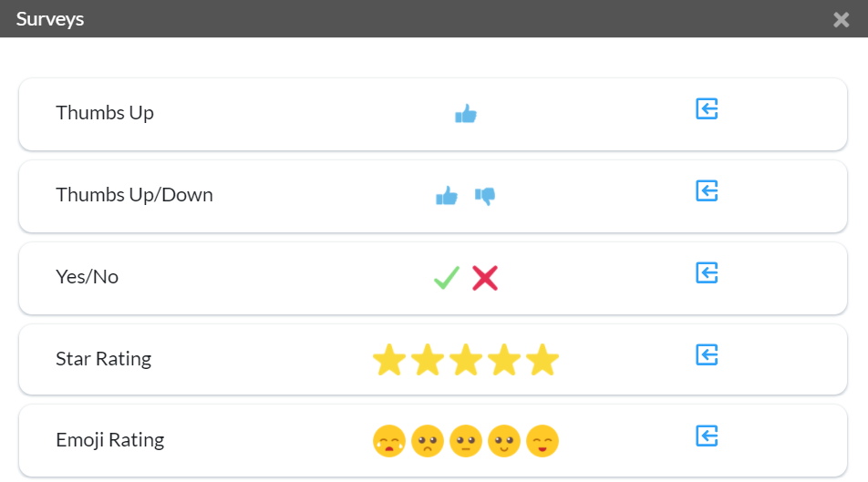Click the happiest emoji in Emoji Rating
The width and height of the screenshot is (868, 482).
pos(542,441)
